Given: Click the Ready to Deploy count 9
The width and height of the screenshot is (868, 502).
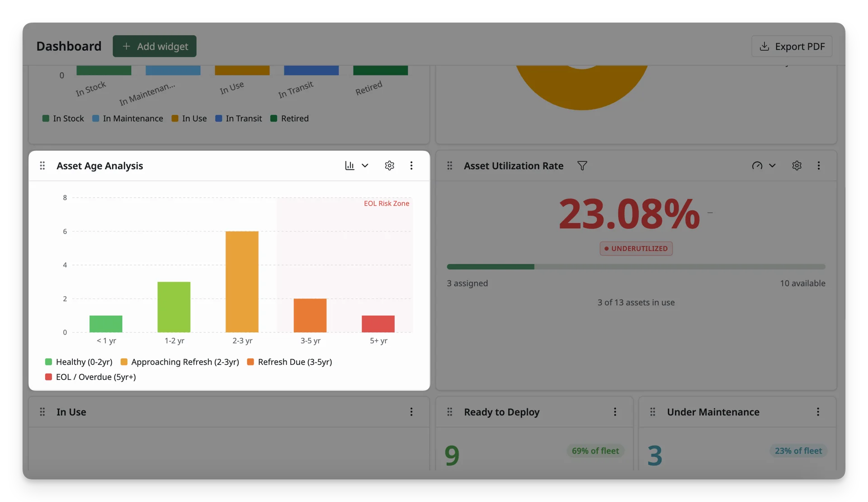Looking at the screenshot, I should pyautogui.click(x=452, y=455).
